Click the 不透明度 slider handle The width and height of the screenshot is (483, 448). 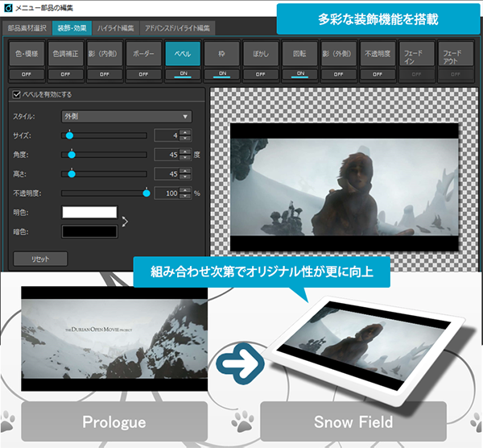tap(147, 193)
